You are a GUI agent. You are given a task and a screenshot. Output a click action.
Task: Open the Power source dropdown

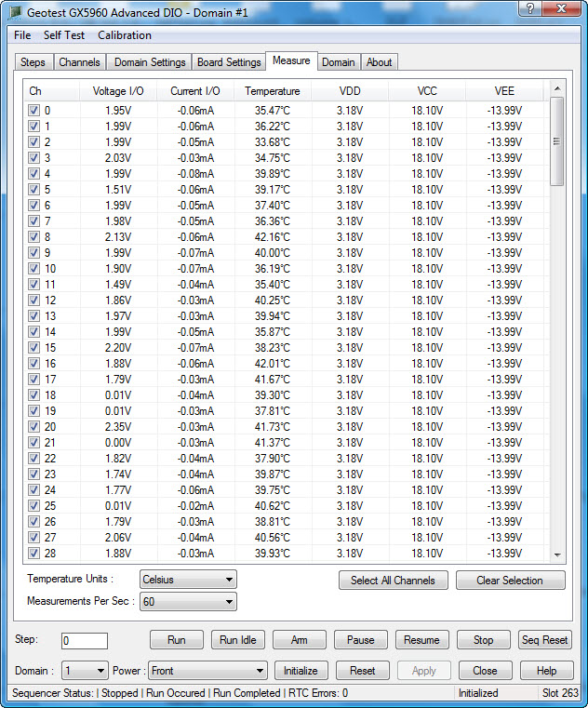tap(208, 671)
